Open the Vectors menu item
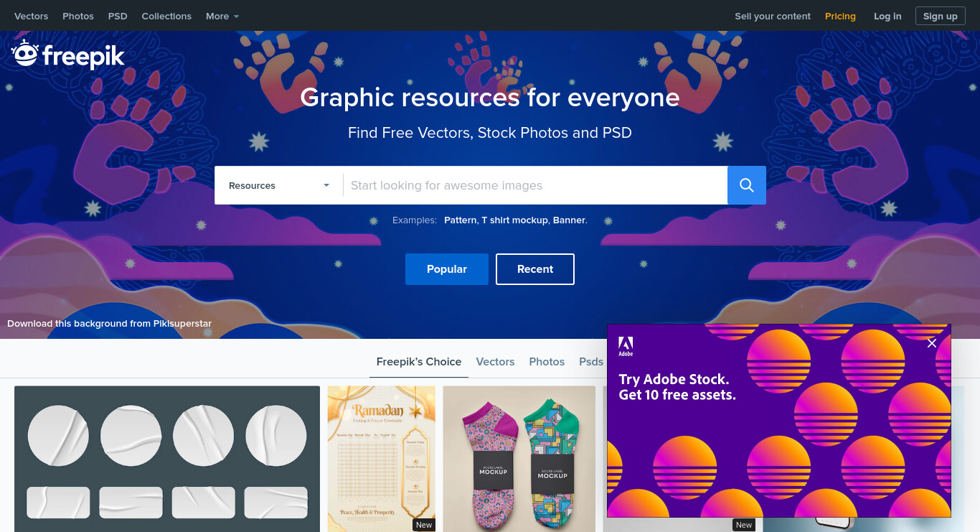The width and height of the screenshot is (980, 532). click(32, 16)
